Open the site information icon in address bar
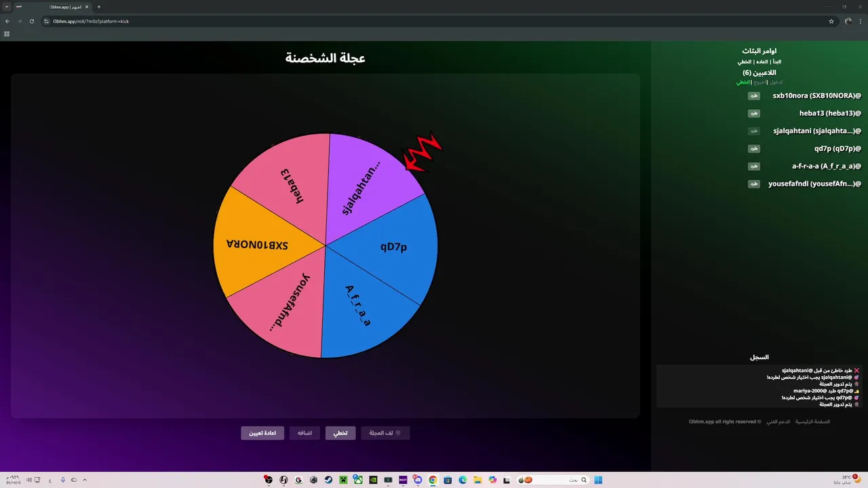Screen dimensions: 868x488 click(46, 21)
